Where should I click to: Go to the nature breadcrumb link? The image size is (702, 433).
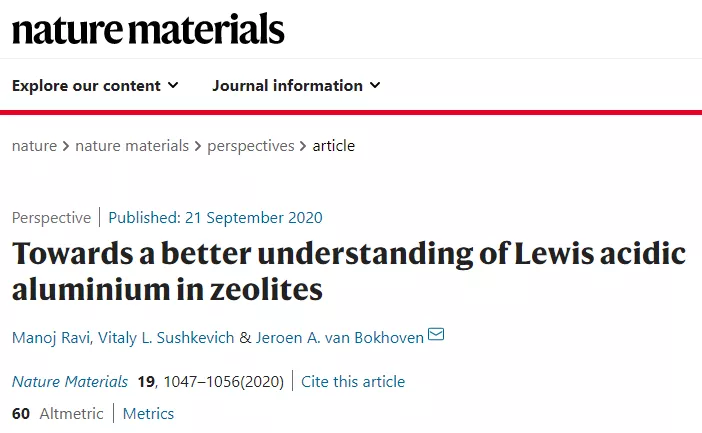pyautogui.click(x=34, y=146)
